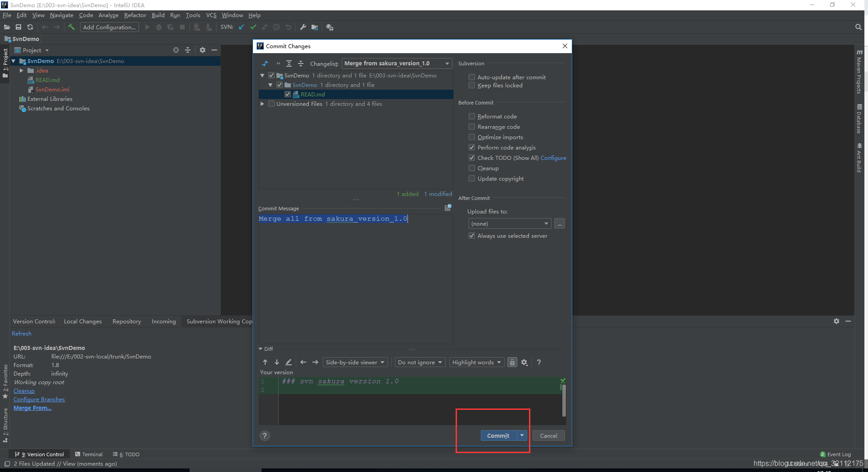The height and width of the screenshot is (472, 868).
Task: Click the Synchronize refresh toolbar icon
Action: click(x=30, y=27)
